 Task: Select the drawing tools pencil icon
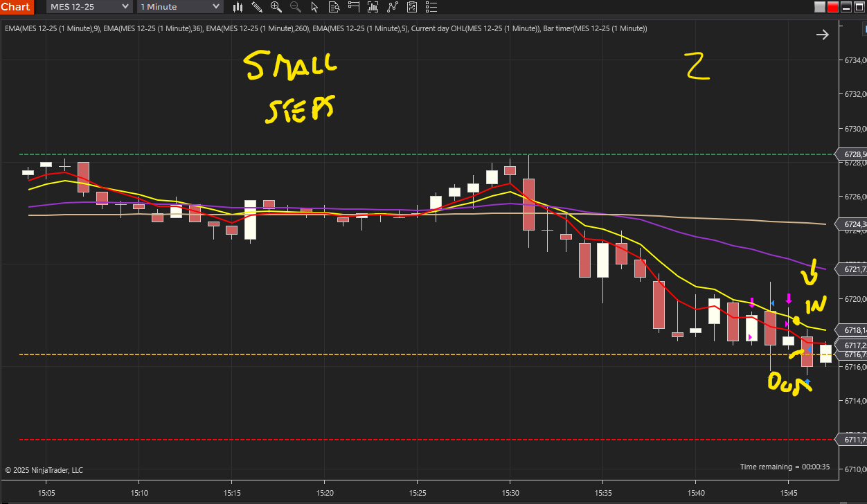pyautogui.click(x=257, y=7)
